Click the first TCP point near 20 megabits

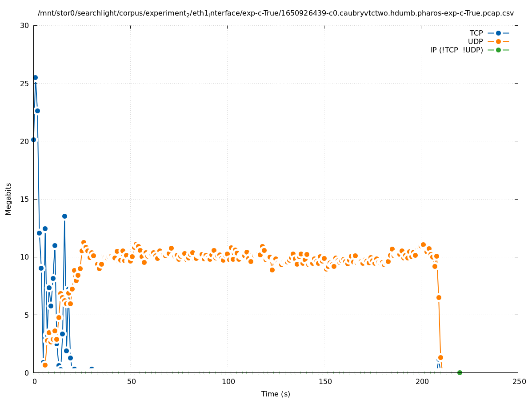33,140
